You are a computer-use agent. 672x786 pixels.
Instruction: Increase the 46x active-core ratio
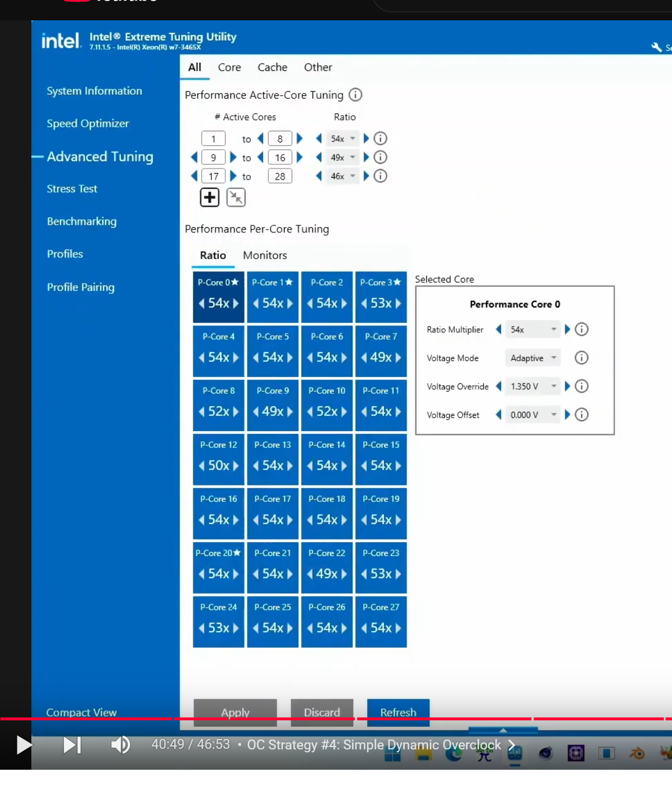[366, 175]
